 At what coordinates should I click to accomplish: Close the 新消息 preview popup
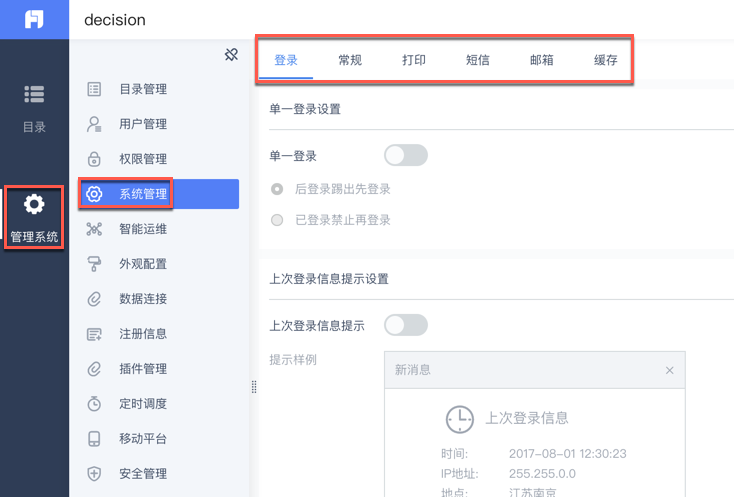670,370
